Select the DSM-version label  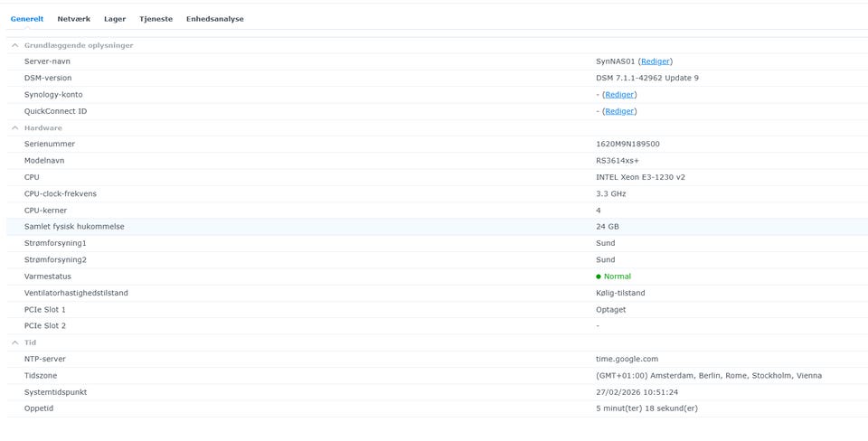coord(48,78)
